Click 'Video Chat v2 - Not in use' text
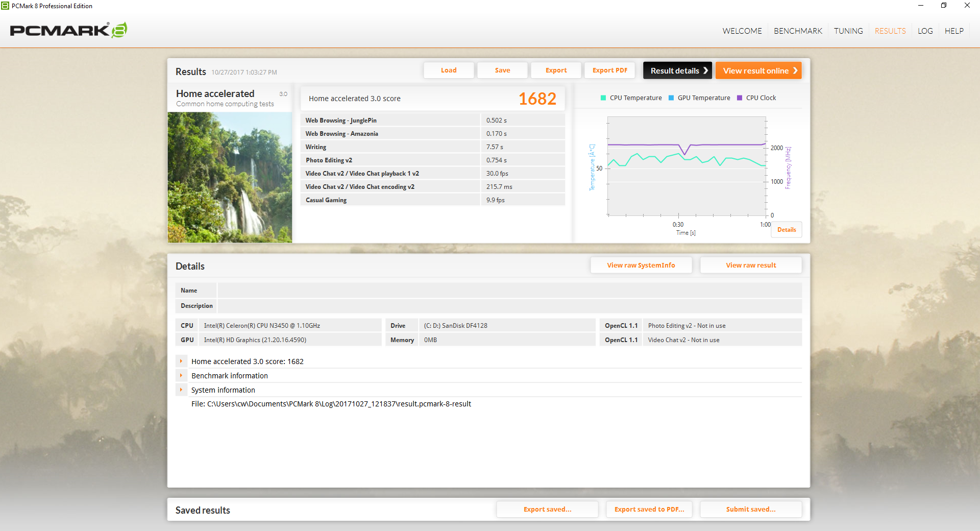 (683, 340)
